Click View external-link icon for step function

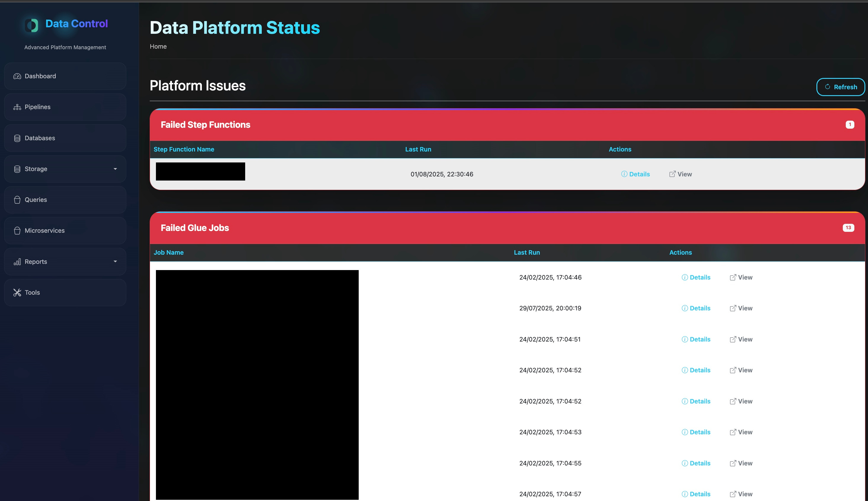(x=672, y=174)
